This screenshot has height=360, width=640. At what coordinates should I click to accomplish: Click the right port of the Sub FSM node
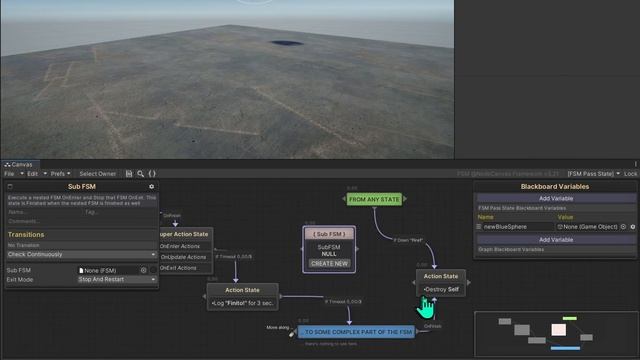click(358, 249)
